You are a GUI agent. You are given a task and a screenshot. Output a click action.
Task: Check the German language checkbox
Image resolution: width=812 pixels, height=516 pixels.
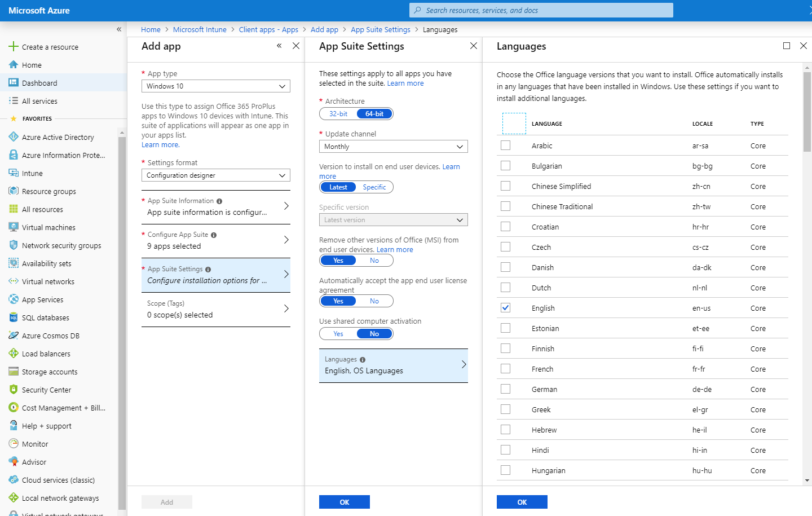pos(505,389)
